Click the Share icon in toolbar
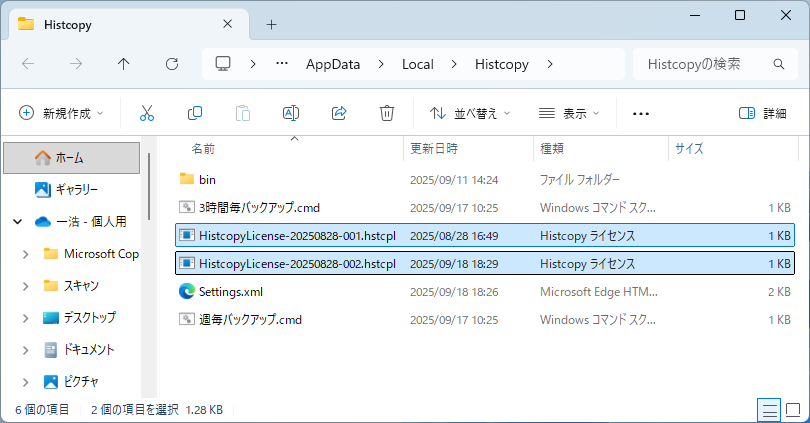810x423 pixels. coord(339,113)
